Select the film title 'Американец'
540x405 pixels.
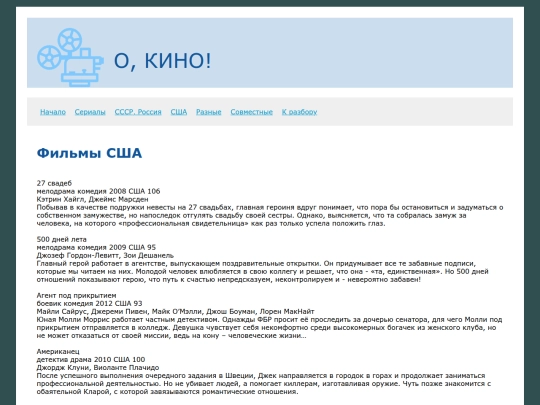point(58,351)
